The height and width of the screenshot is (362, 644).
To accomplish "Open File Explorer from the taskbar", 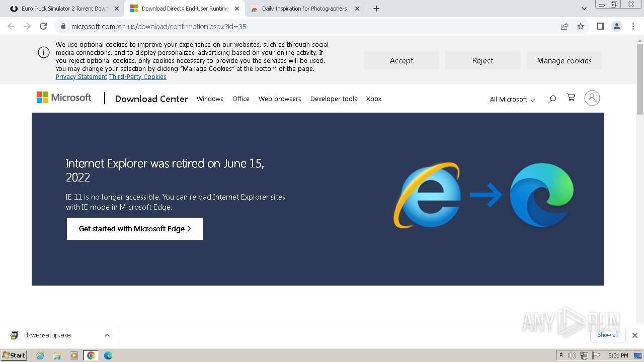I will [x=57, y=355].
